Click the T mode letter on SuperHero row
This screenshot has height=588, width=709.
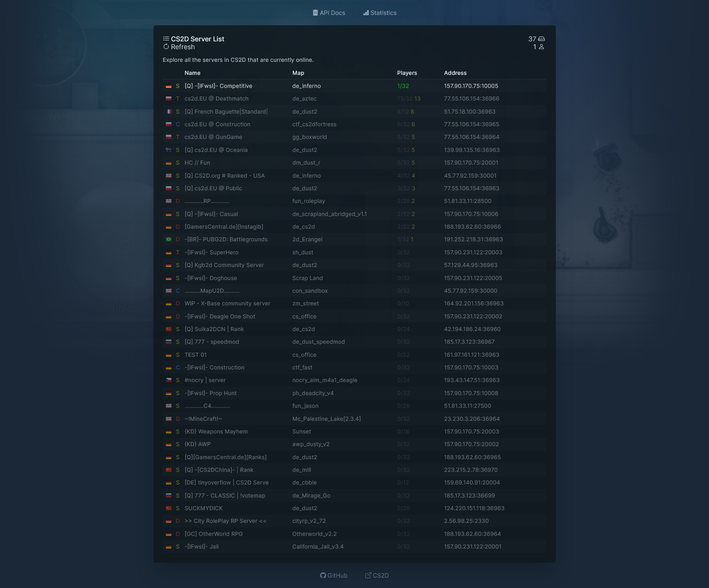(178, 252)
